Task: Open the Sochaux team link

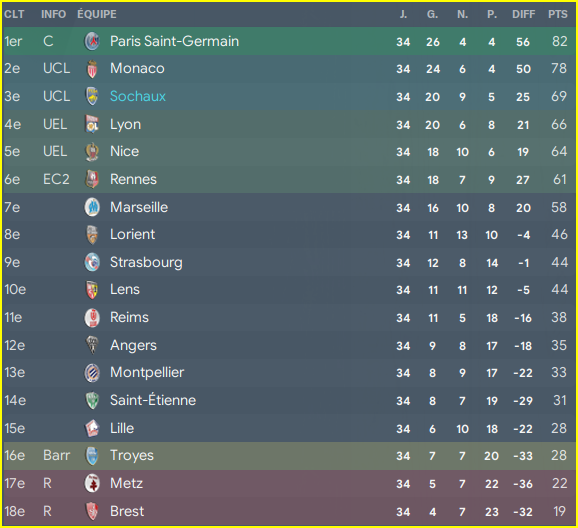Action: tap(138, 96)
